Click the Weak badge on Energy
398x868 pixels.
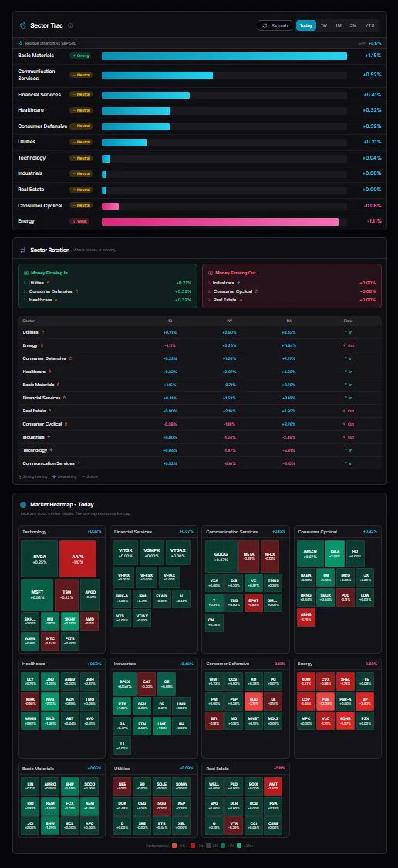pos(79,221)
